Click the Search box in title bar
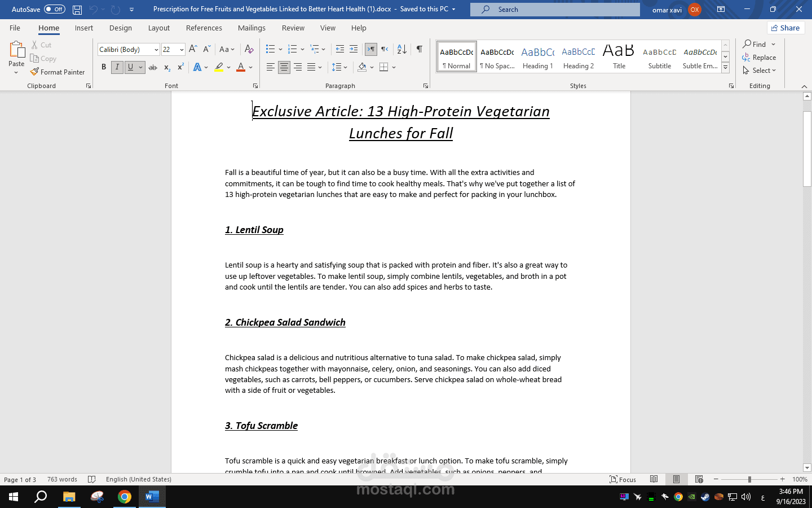Screen dimensions: 812x508 (x=555, y=10)
